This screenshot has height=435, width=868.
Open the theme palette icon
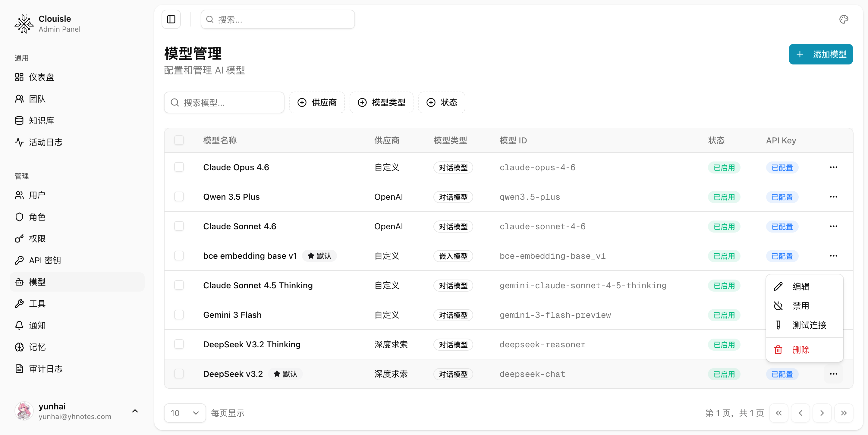point(843,20)
